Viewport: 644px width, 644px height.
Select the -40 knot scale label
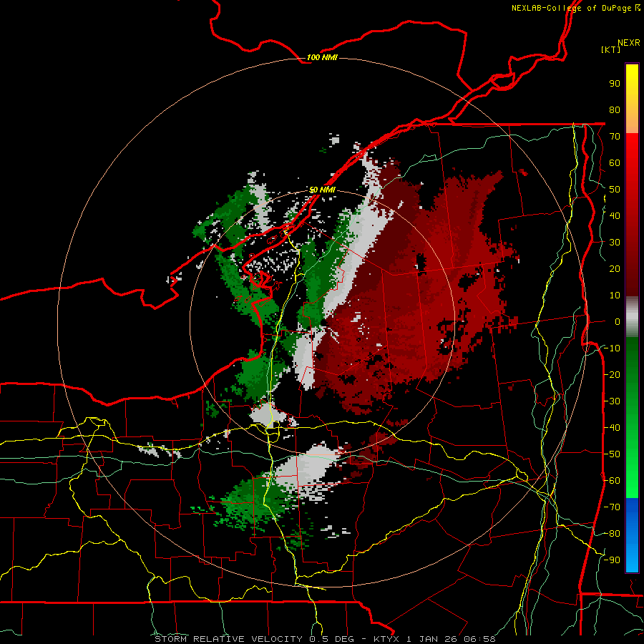(613, 428)
